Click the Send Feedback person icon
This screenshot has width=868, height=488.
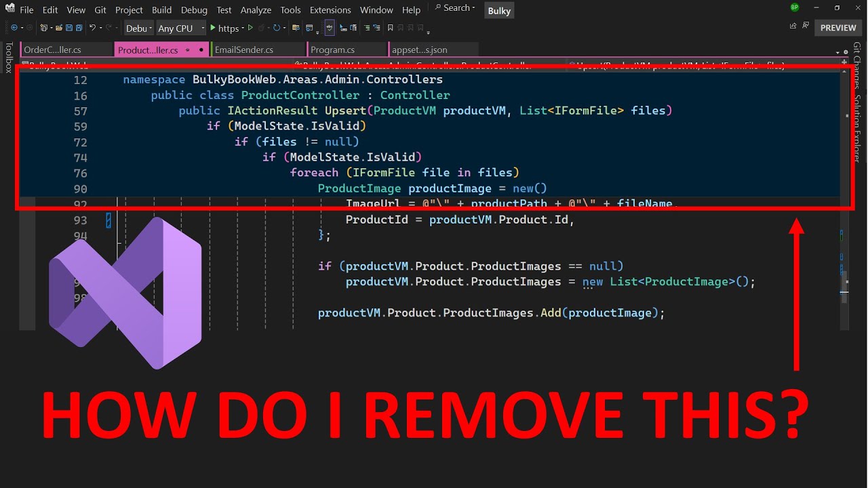[x=807, y=26]
